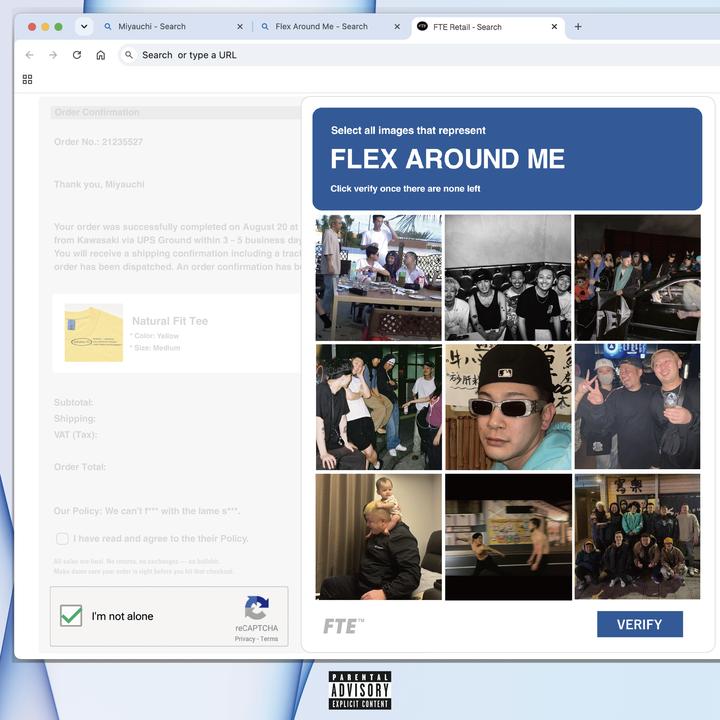The width and height of the screenshot is (720, 720).
Task: Click the FTE logo in the captcha footer
Action: point(343,626)
